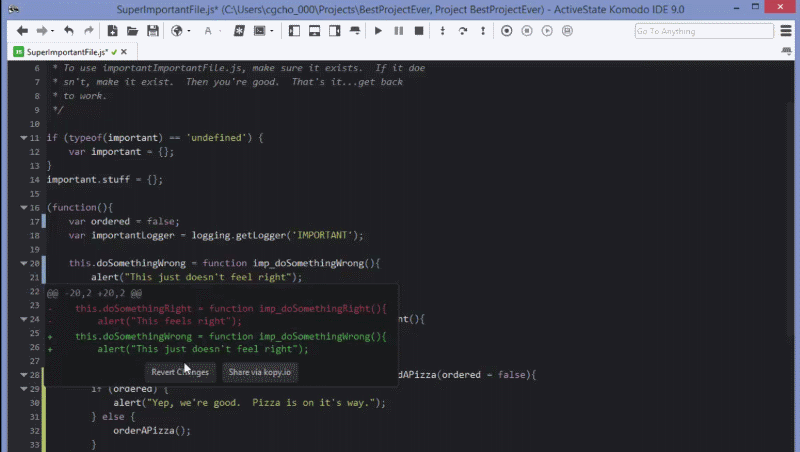Viewport: 800px width, 452px height.
Task: Select the SuperImportantFile.js tab
Action: [66, 52]
